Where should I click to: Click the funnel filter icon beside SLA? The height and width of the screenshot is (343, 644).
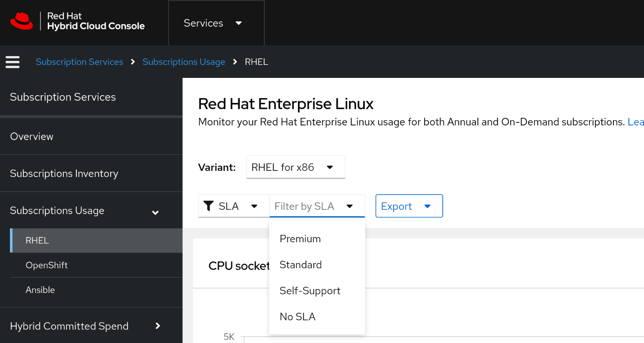pos(209,206)
